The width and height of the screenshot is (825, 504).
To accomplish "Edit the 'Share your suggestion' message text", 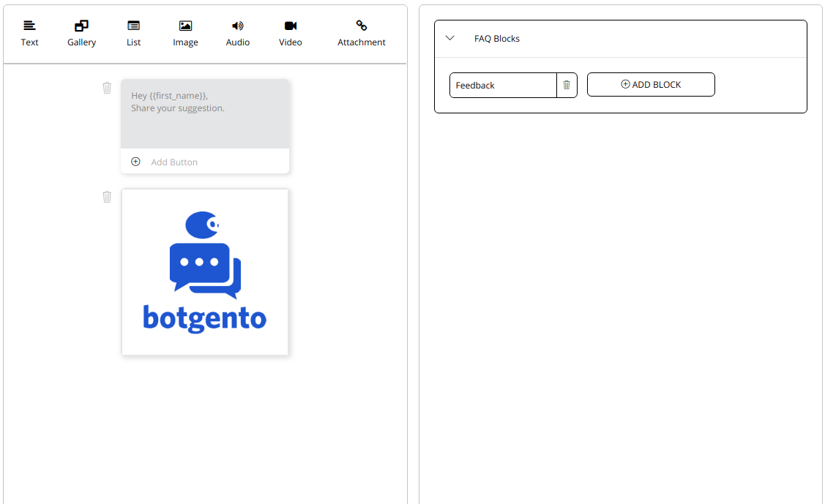I will [205, 113].
